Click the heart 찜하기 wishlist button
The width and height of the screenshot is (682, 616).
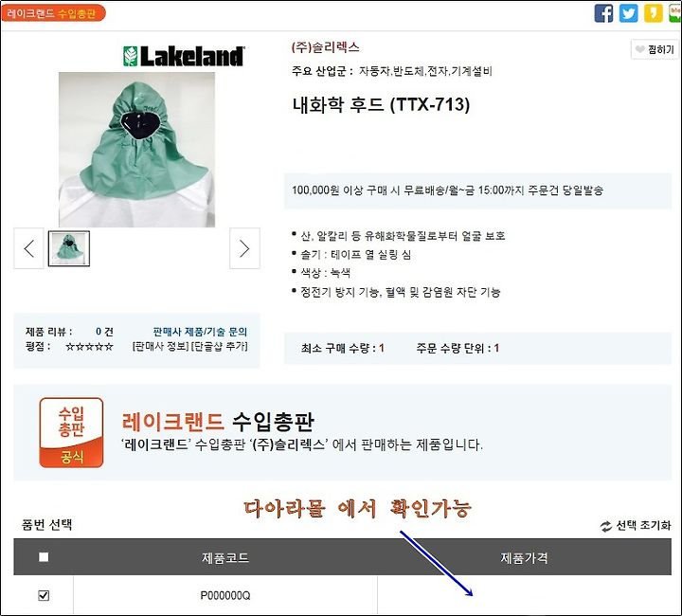(655, 49)
